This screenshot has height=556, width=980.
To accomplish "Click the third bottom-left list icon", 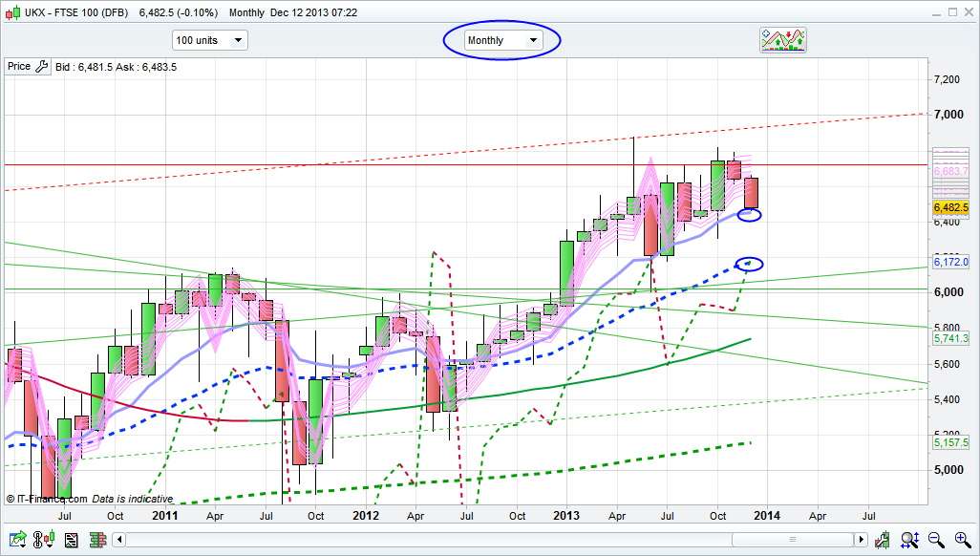I will click(x=71, y=541).
